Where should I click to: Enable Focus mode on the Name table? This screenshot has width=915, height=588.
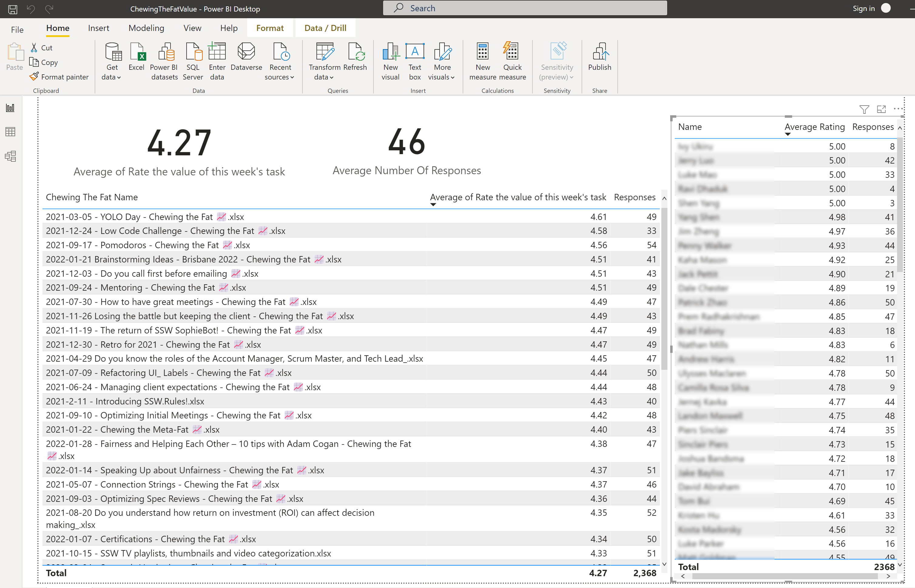[881, 110]
